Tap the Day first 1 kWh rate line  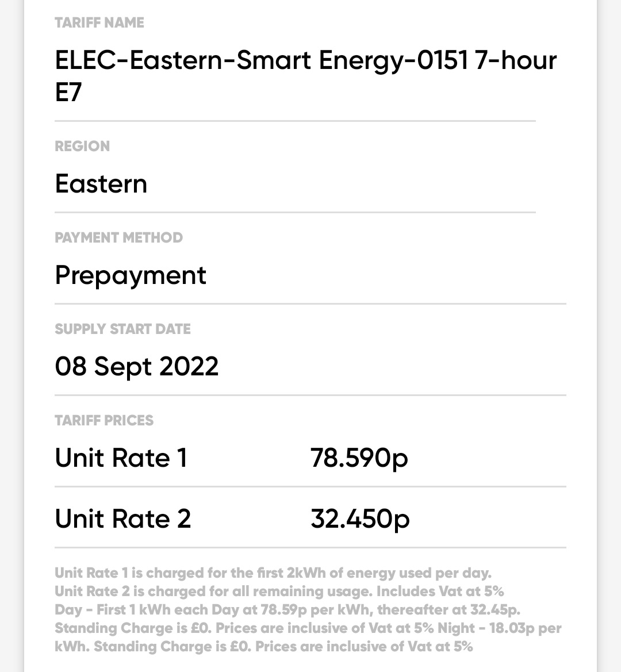click(287, 609)
